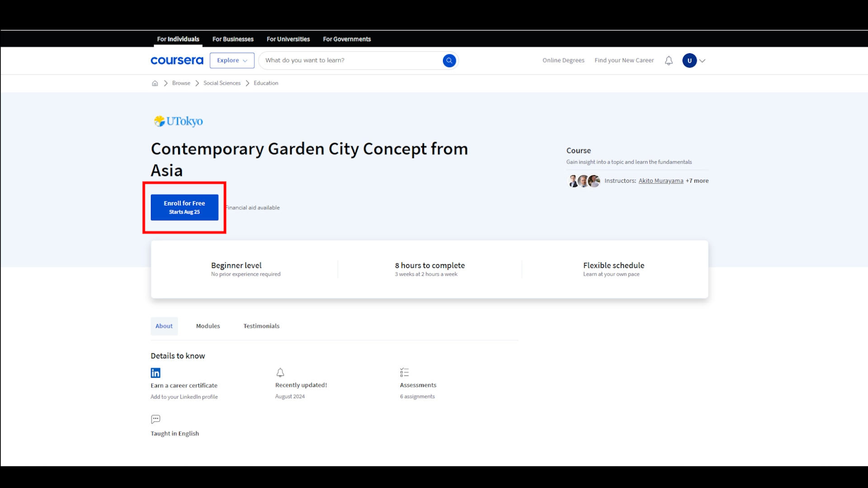The image size is (868, 488).
Task: Click the home icon in breadcrumb
Action: [155, 83]
